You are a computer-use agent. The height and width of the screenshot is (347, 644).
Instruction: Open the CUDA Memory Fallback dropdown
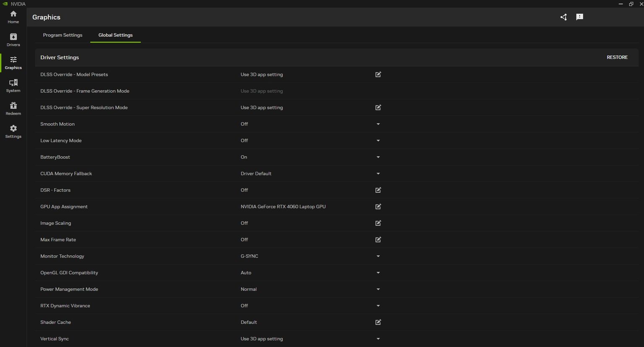click(378, 174)
